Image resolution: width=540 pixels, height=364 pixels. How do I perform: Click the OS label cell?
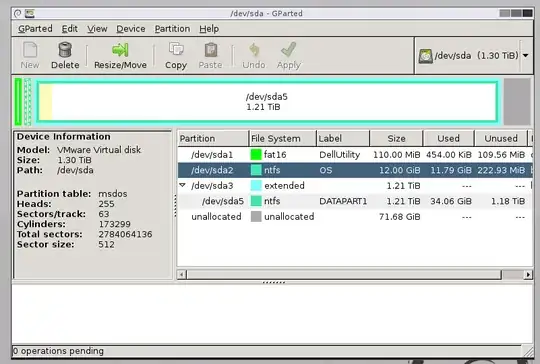click(x=325, y=170)
